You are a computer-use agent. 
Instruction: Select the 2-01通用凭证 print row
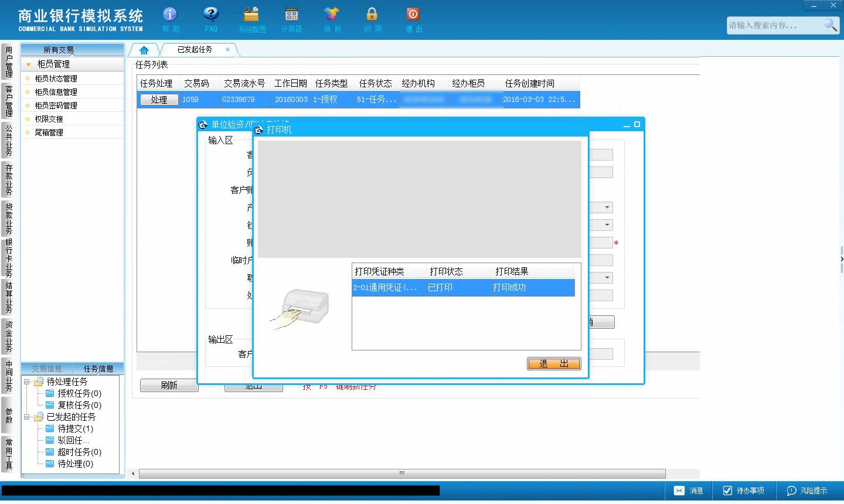pos(463,287)
